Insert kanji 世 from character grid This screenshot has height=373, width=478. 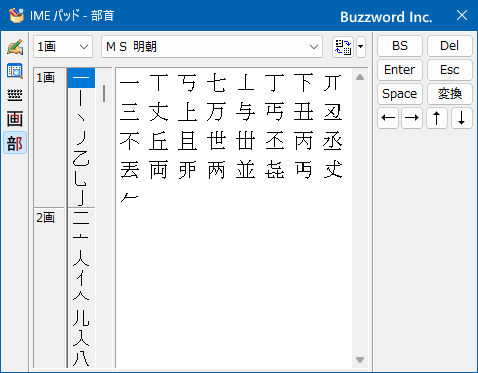pos(216,141)
